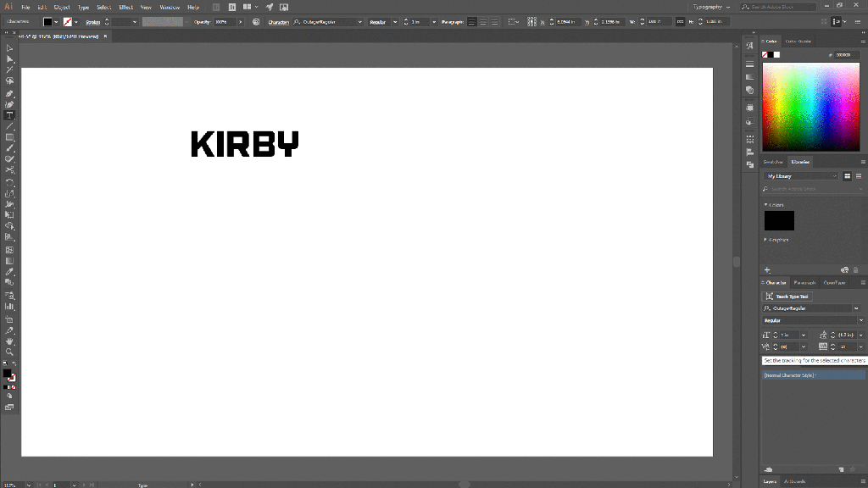Select the Selection arrow tool
This screenshot has width=868, height=488.
tap(9, 48)
